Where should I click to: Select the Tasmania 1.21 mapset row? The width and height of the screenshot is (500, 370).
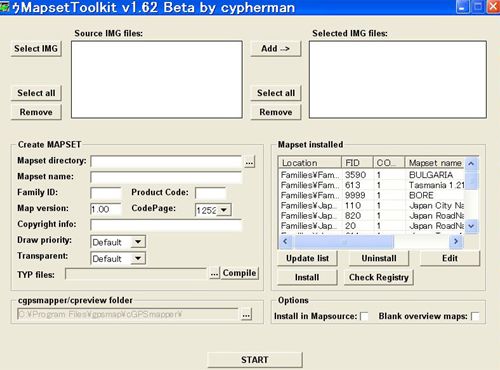pyautogui.click(x=372, y=185)
